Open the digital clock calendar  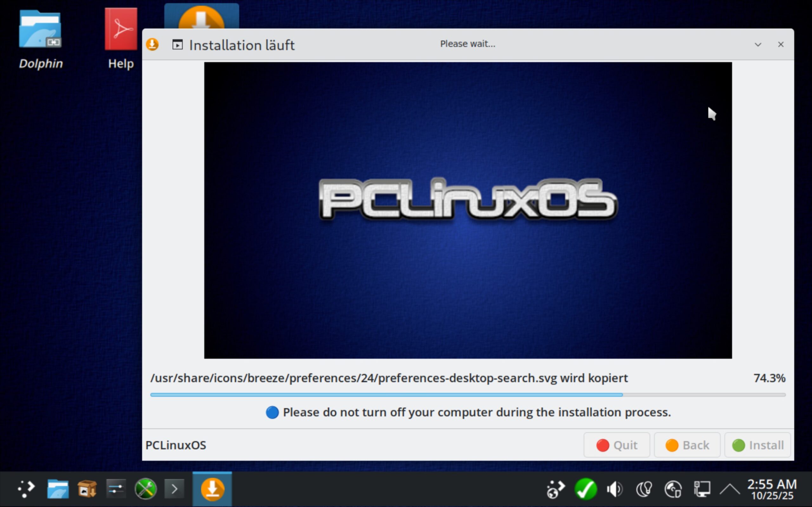(772, 489)
